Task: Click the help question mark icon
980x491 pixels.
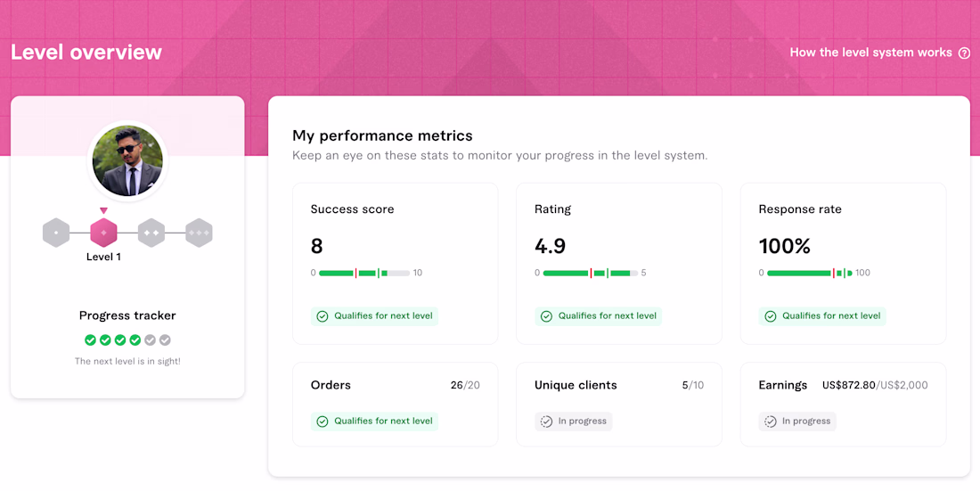Action: click(x=964, y=53)
